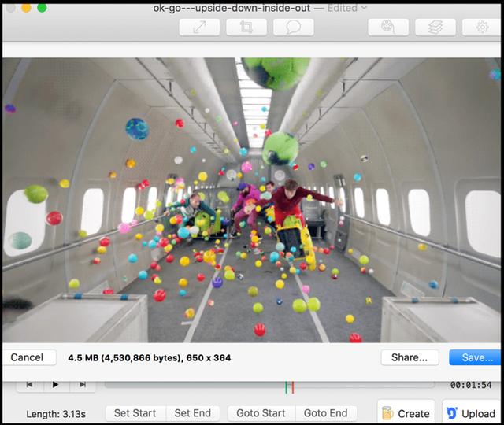Click the Set End button
The width and height of the screenshot is (504, 425).
tap(193, 413)
